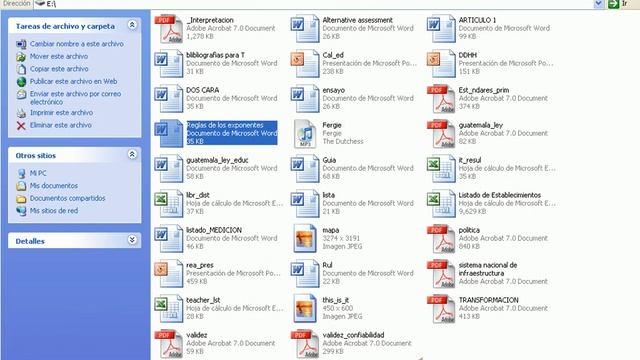Open the _Interpretacion PDF file icon

(169, 29)
